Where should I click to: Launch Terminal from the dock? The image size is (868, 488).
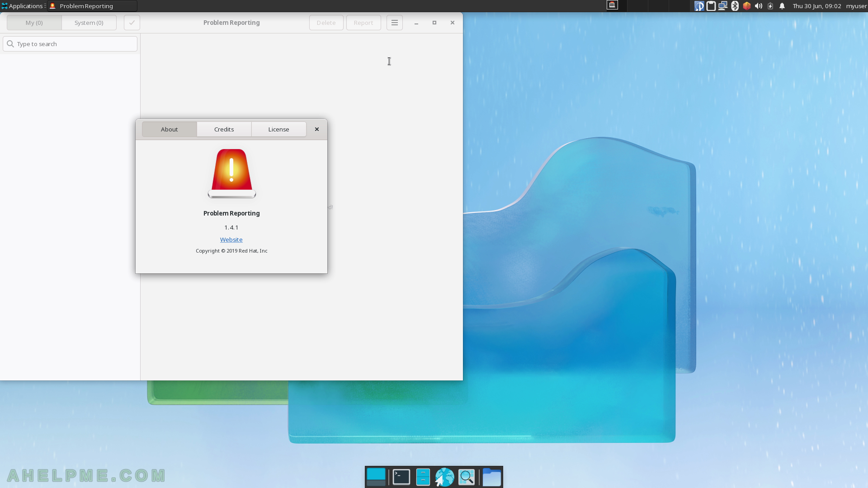pyautogui.click(x=401, y=477)
